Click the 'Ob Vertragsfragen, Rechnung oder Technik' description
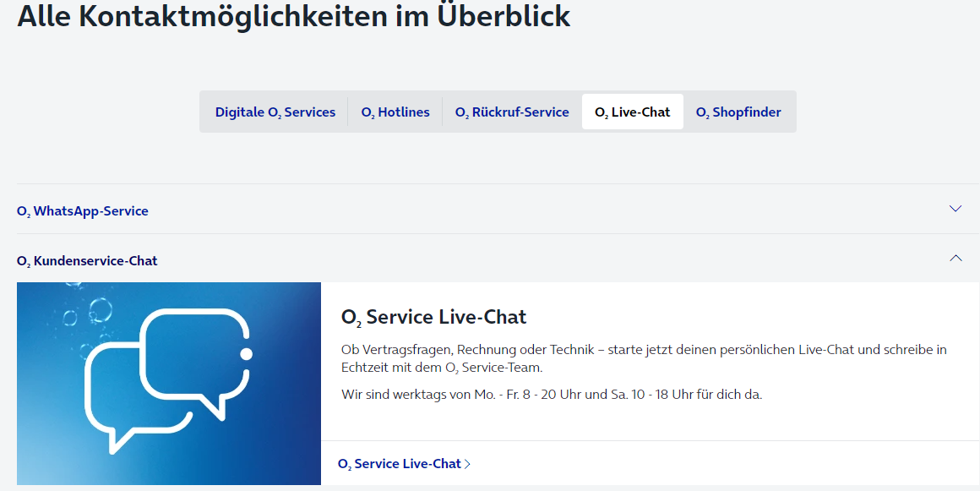This screenshot has width=980, height=491. click(644, 358)
